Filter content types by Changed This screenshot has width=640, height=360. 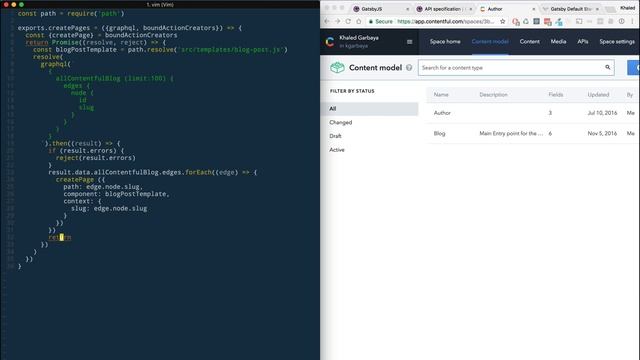tap(340, 122)
